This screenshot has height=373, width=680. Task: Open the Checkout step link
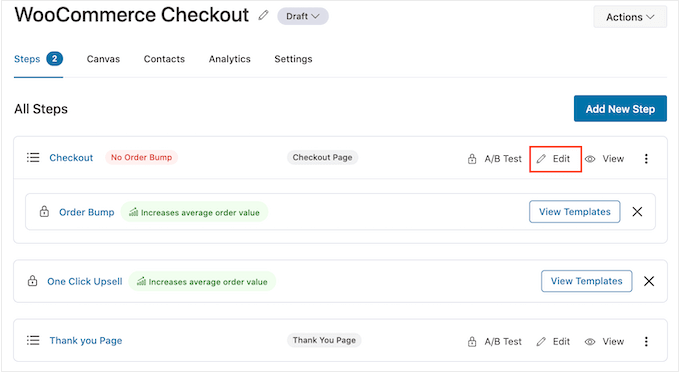tap(71, 157)
